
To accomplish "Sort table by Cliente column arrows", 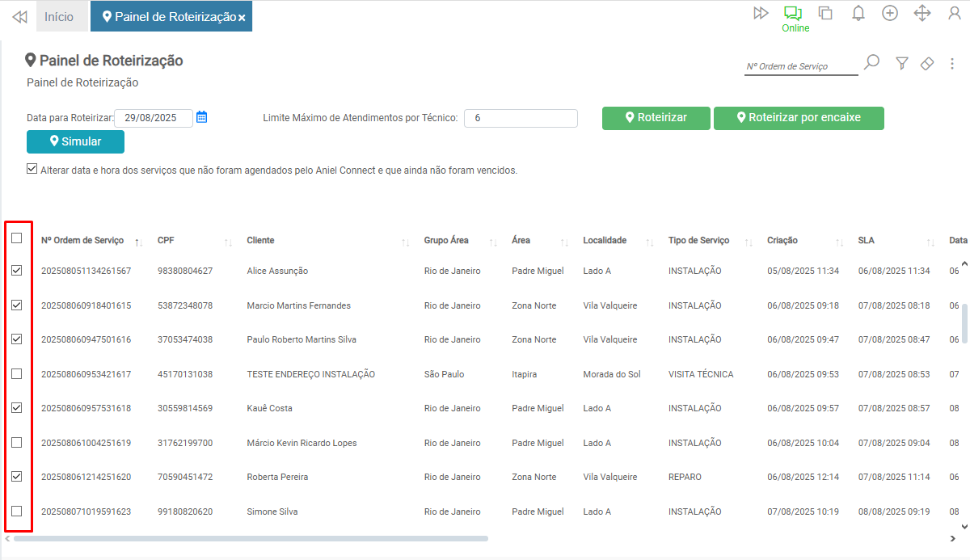I will [406, 242].
